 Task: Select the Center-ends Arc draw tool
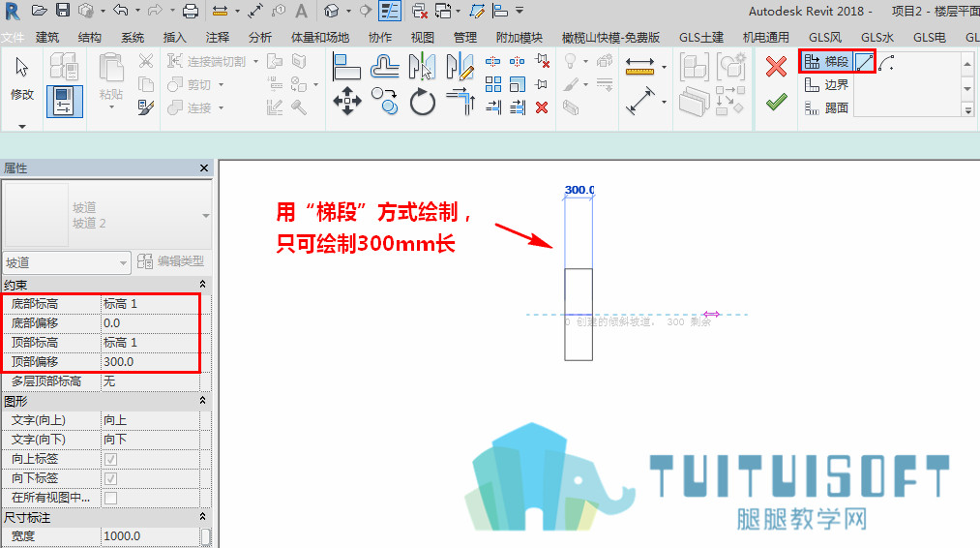point(885,62)
